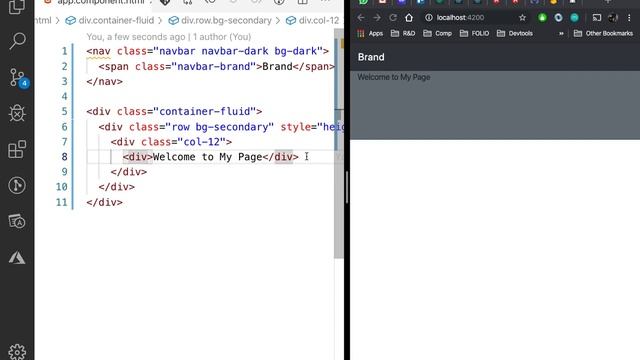Click line number 8 in the gutter
640x360 pixels.
tap(64, 157)
